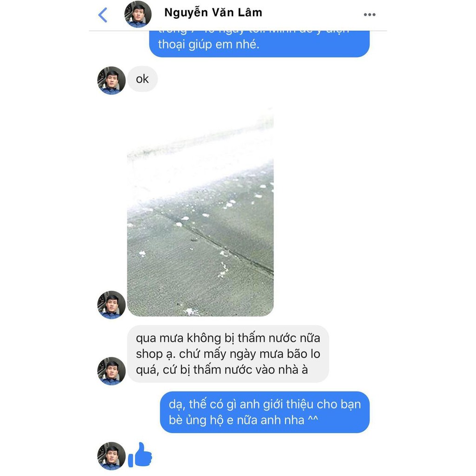Open the wet concrete floor photo
The image size is (476, 476).
pyautogui.click(x=200, y=212)
